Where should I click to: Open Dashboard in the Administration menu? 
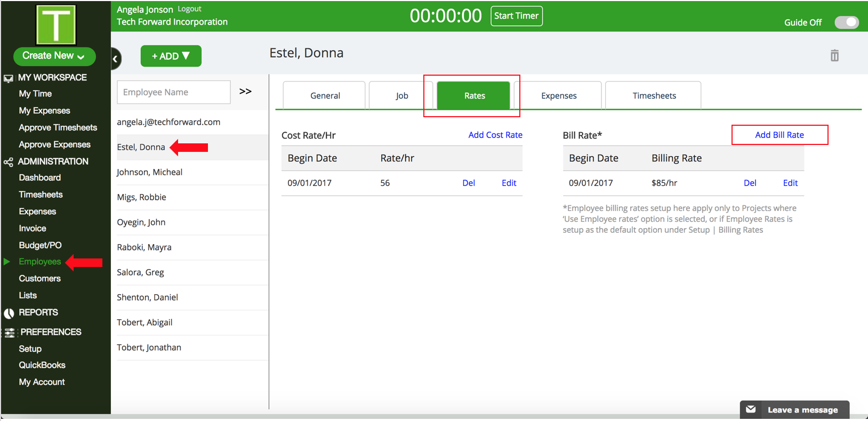pos(40,177)
